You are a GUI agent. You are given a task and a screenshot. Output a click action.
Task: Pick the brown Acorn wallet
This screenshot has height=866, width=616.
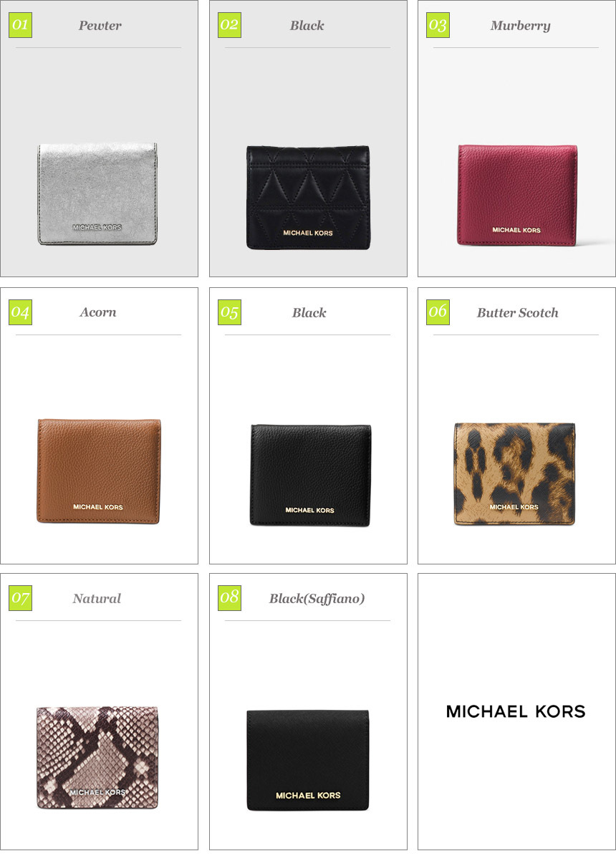99,471
